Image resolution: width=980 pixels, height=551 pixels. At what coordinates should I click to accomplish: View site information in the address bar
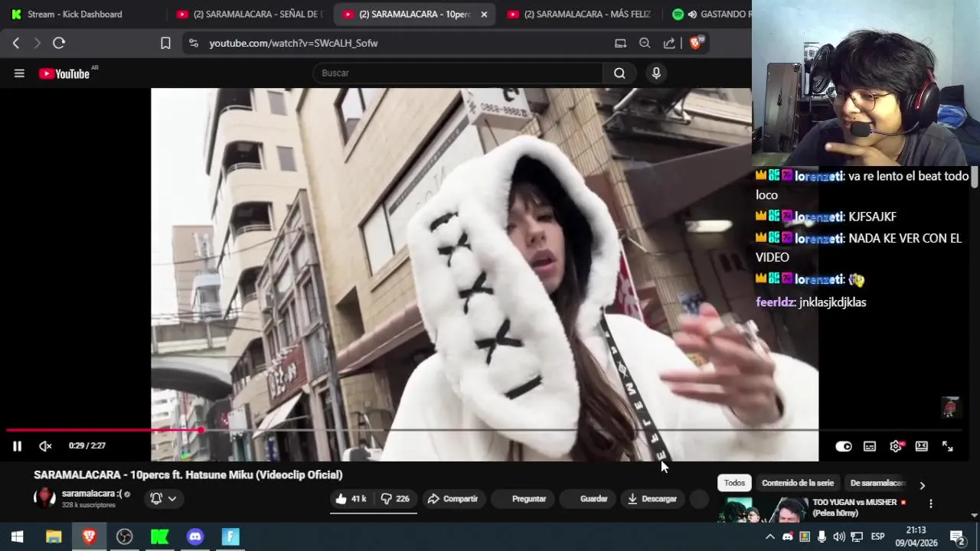pos(193,44)
